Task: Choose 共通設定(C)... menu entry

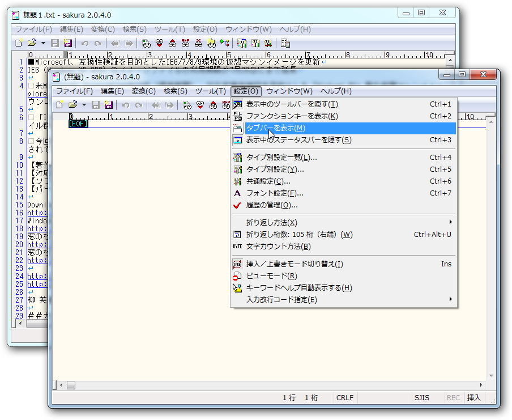Action: point(344,181)
